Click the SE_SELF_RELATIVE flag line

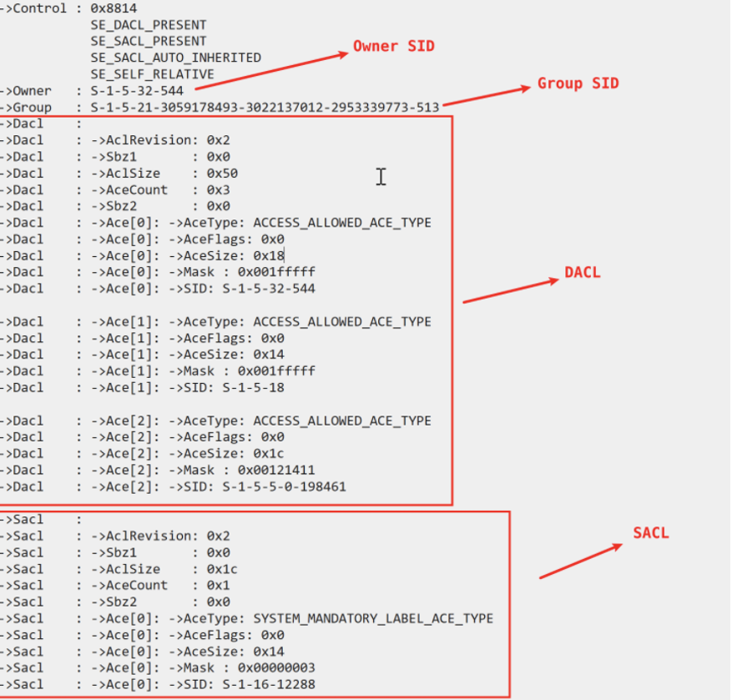click(152, 74)
